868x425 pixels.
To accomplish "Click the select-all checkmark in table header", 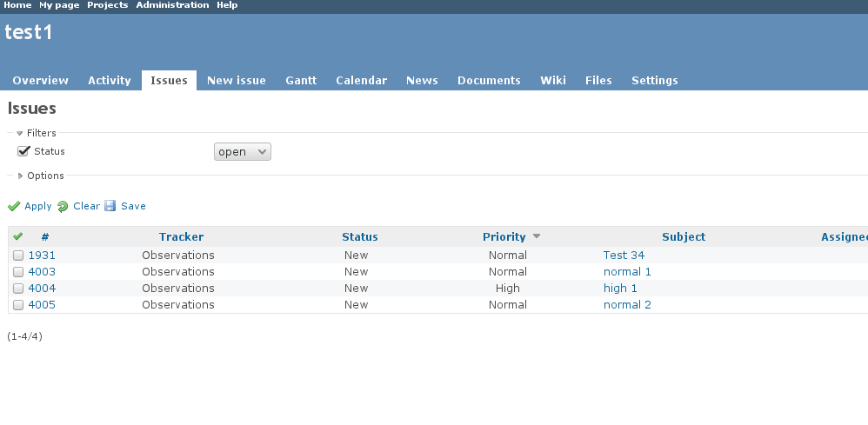I will click(18, 236).
